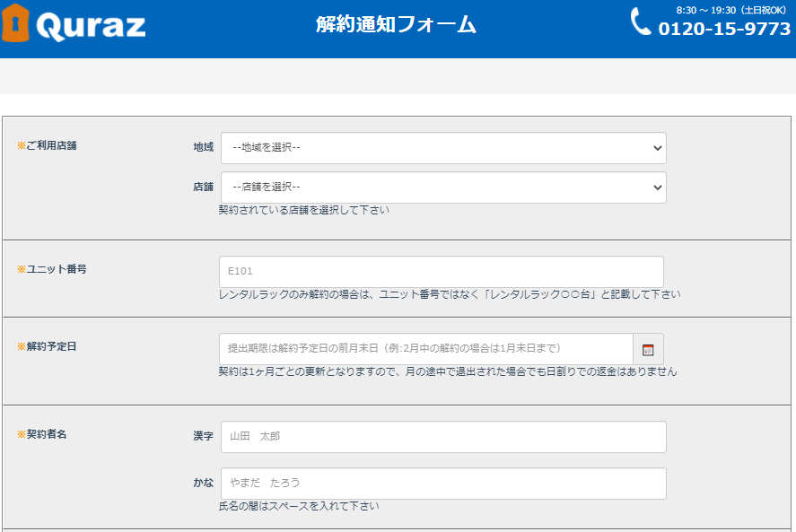This screenshot has height=532, width=796.
Task: Click the ※ご利用店舗 section label
Action: (47, 145)
